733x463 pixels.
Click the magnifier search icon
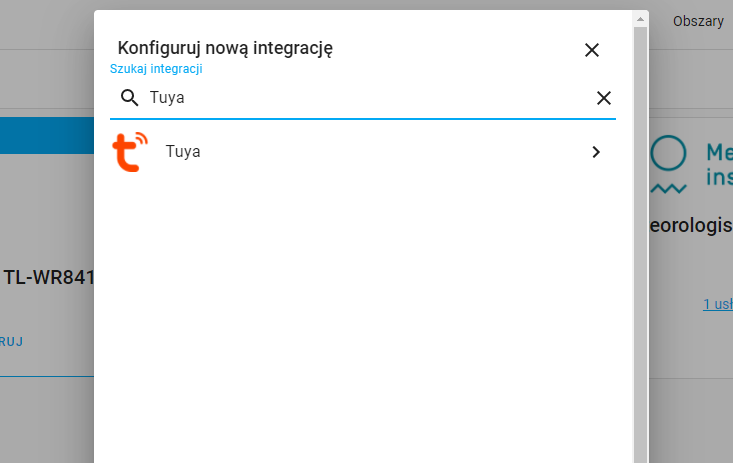point(129,98)
